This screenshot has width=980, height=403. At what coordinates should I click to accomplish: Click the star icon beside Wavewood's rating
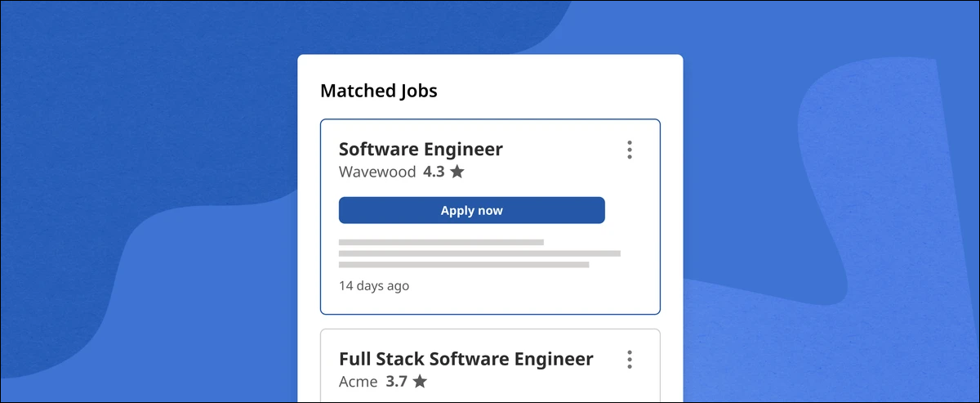(x=457, y=172)
